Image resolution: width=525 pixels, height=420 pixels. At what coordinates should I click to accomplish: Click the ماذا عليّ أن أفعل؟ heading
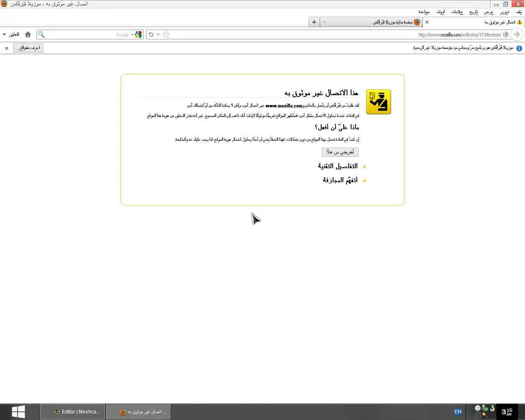pos(337,127)
